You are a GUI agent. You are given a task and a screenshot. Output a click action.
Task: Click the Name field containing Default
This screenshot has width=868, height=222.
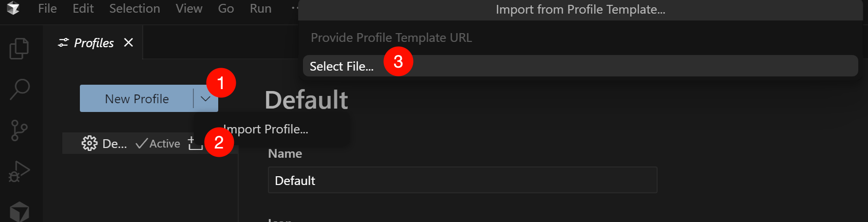coord(462,180)
